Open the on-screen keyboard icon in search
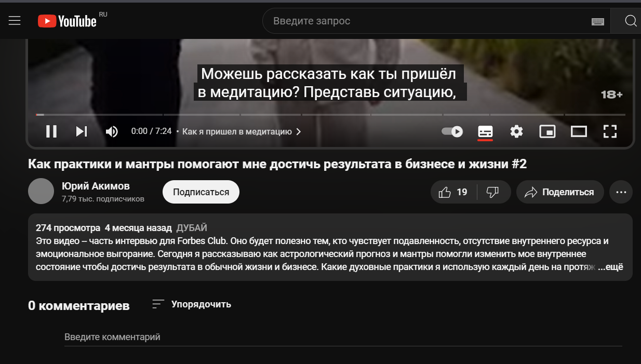This screenshot has width=641, height=364. pos(597,21)
